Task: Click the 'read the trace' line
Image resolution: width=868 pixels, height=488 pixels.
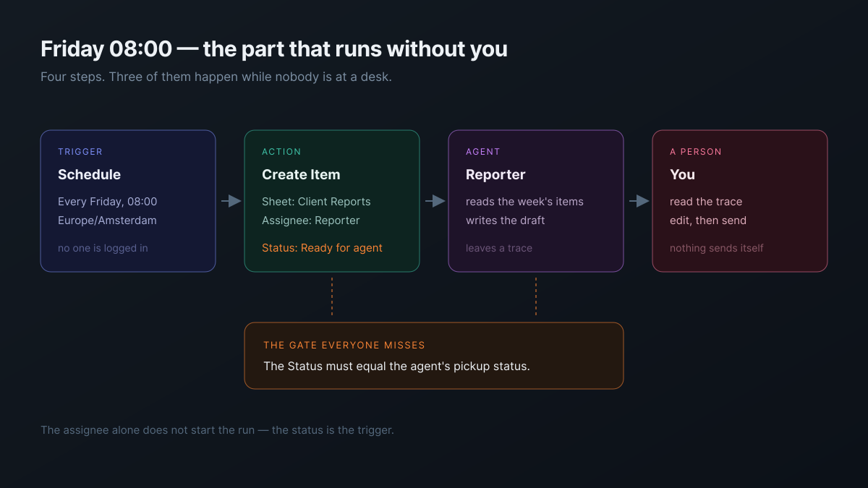Action: coord(706,202)
